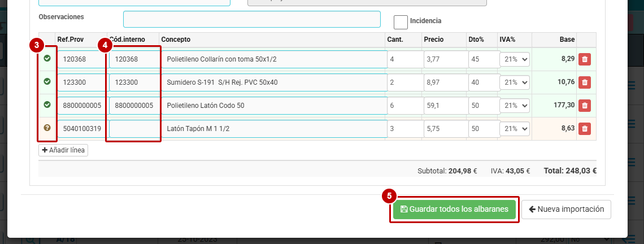
Task: Click Cód.interno field with 8800000005
Action: (134, 106)
